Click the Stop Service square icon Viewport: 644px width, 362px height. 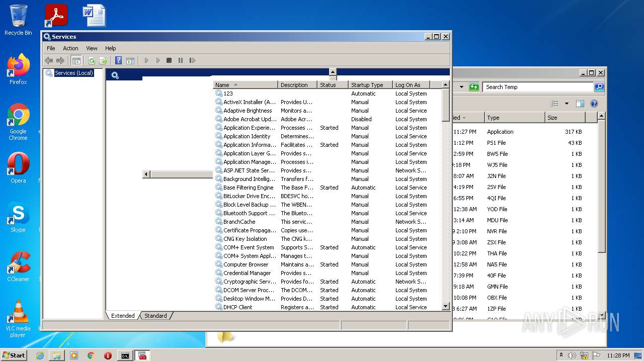coord(169,60)
